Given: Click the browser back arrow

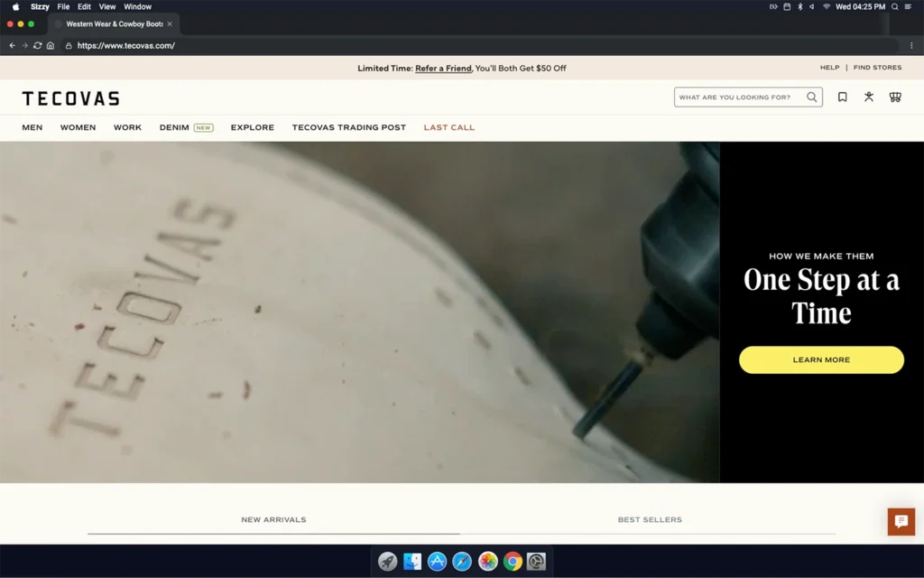Looking at the screenshot, I should pyautogui.click(x=13, y=45).
